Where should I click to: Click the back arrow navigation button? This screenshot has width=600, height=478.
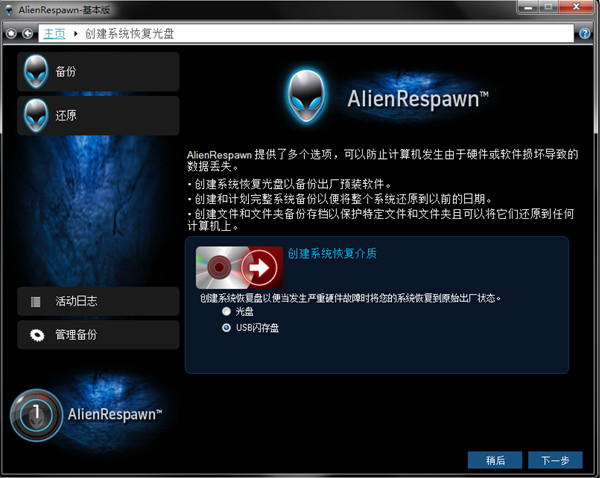pos(28,34)
